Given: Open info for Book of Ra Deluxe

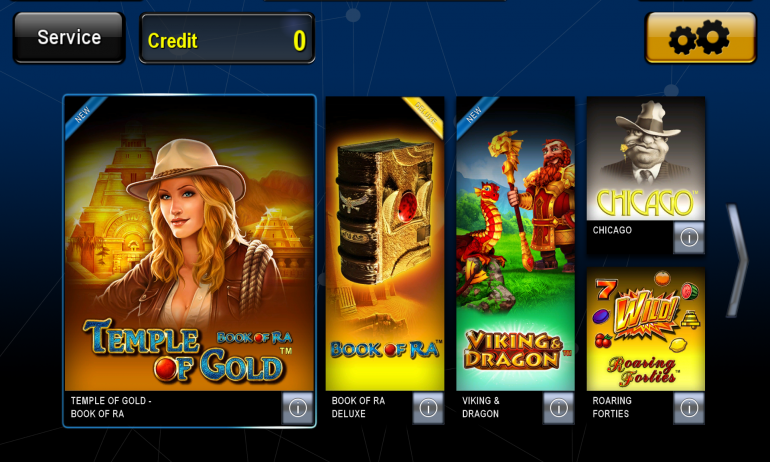Looking at the screenshot, I should click(x=428, y=408).
